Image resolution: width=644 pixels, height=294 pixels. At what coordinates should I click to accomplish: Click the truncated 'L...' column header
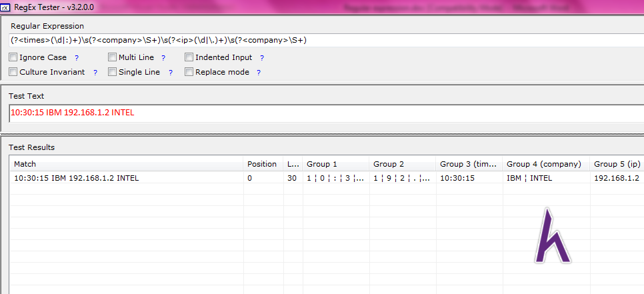tap(293, 164)
